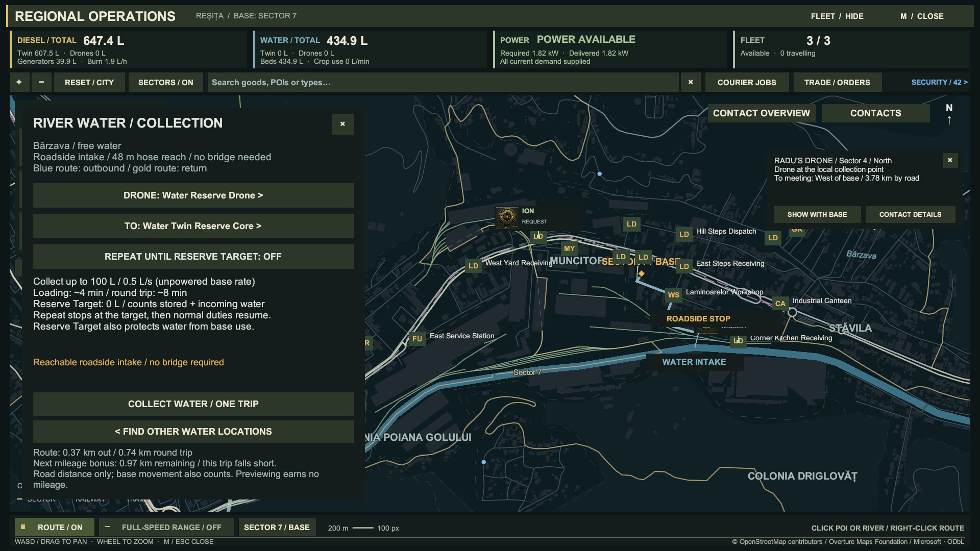Viewport: 980px width, 551px height.
Task: Click RESET / CITY button
Action: 89,82
